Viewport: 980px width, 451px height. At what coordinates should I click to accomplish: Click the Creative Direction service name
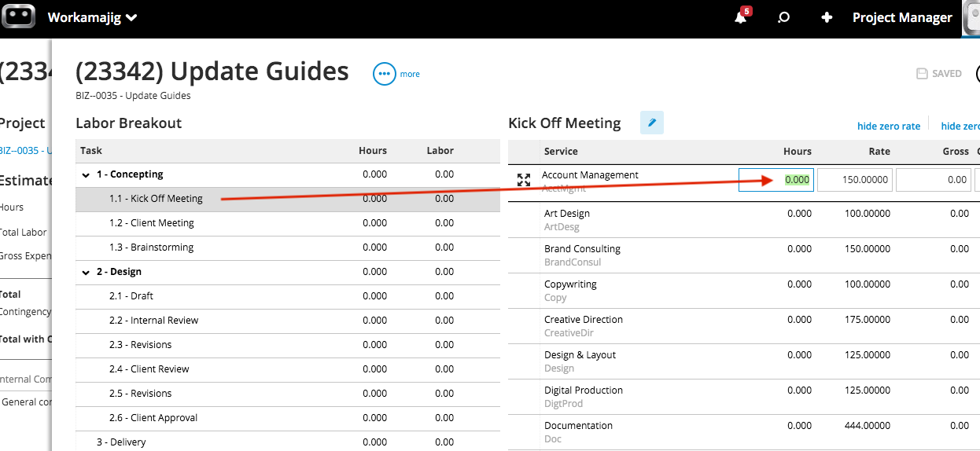584,320
